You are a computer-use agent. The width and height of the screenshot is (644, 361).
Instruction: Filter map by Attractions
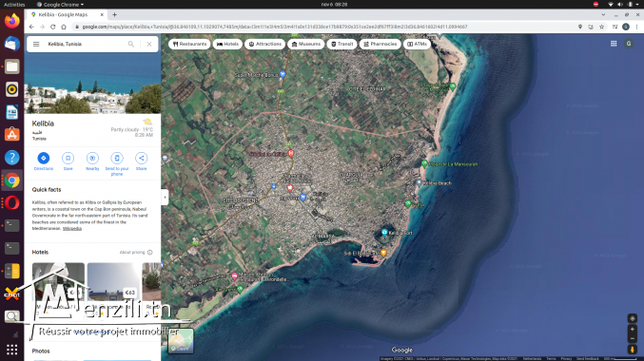[x=264, y=44]
